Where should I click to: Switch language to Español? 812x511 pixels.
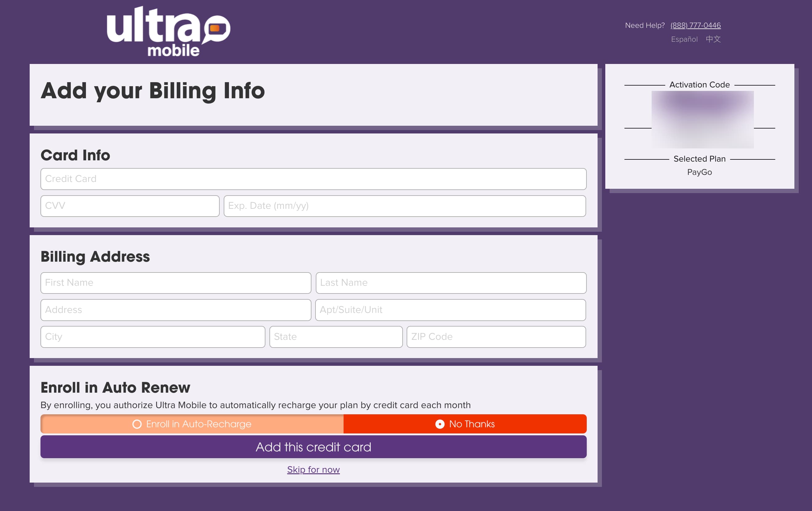684,39
